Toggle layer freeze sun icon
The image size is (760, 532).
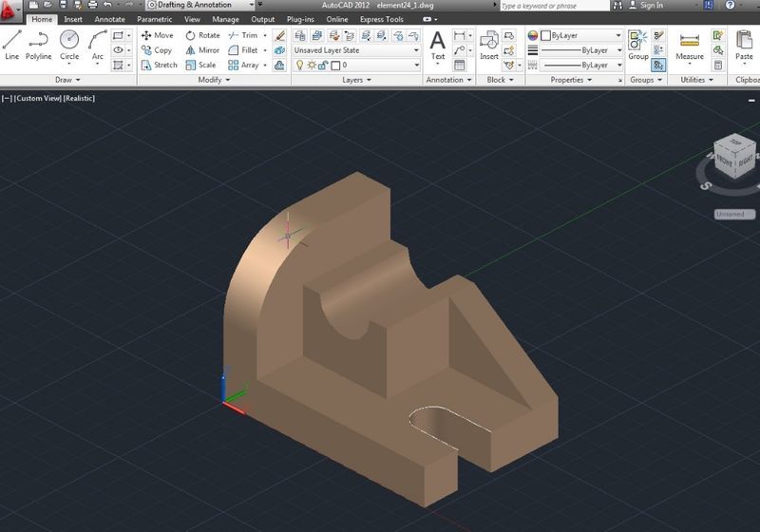click(312, 65)
